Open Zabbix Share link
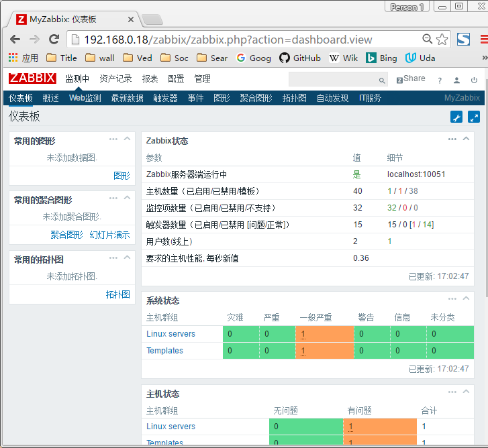The width and height of the screenshot is (488, 448). pyautogui.click(x=411, y=79)
